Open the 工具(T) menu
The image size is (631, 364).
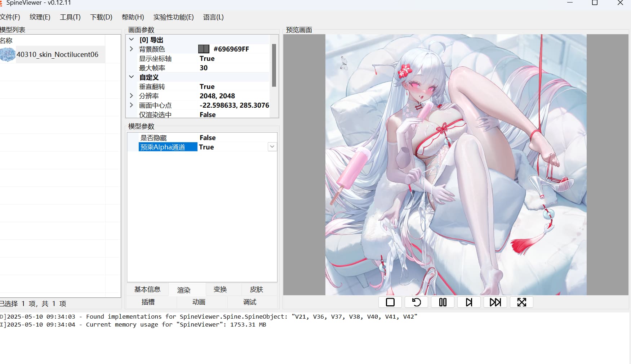tap(70, 17)
